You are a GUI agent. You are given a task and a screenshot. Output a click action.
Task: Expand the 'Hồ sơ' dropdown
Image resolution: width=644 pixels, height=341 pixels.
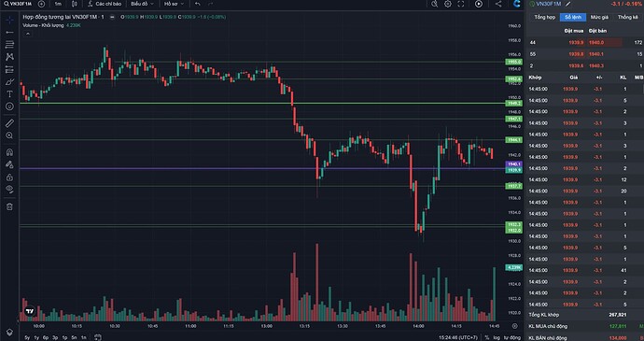coord(174,4)
